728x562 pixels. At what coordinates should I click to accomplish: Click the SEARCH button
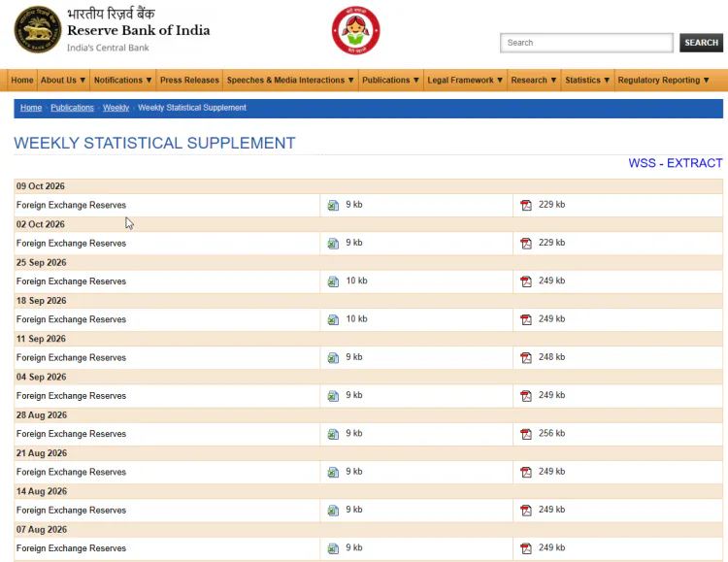pyautogui.click(x=701, y=43)
